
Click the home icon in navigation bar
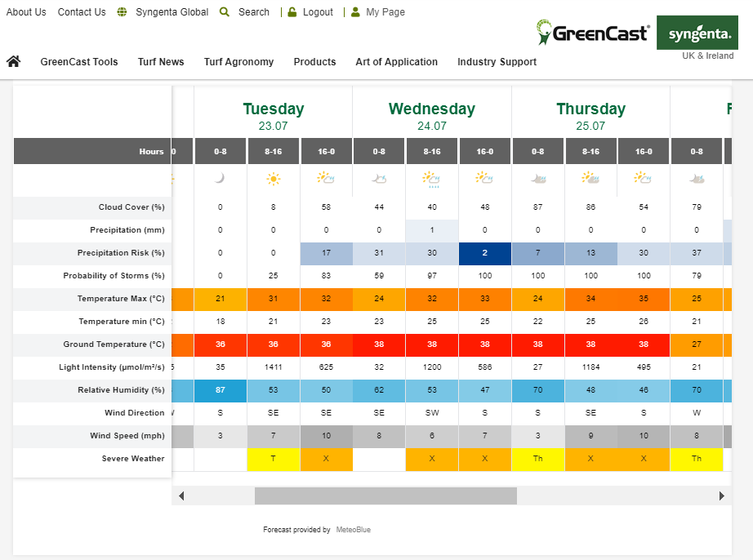pos(13,61)
